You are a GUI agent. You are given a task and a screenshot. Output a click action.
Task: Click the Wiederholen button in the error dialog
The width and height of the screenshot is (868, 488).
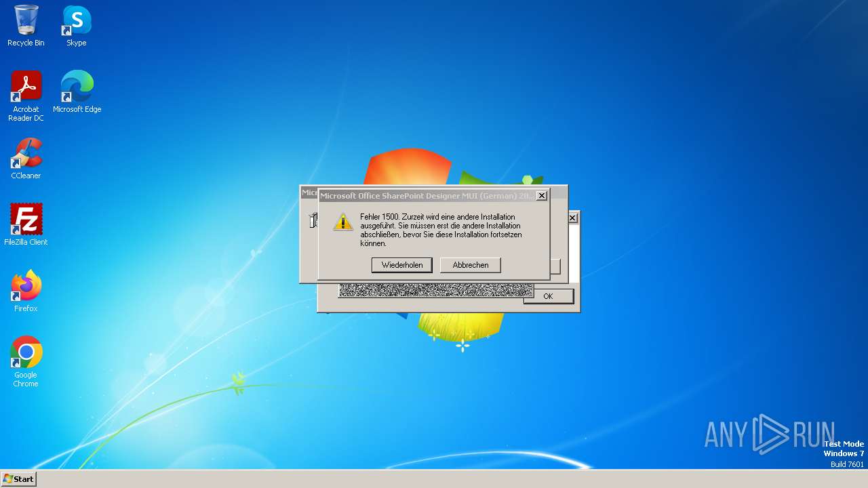tap(402, 265)
